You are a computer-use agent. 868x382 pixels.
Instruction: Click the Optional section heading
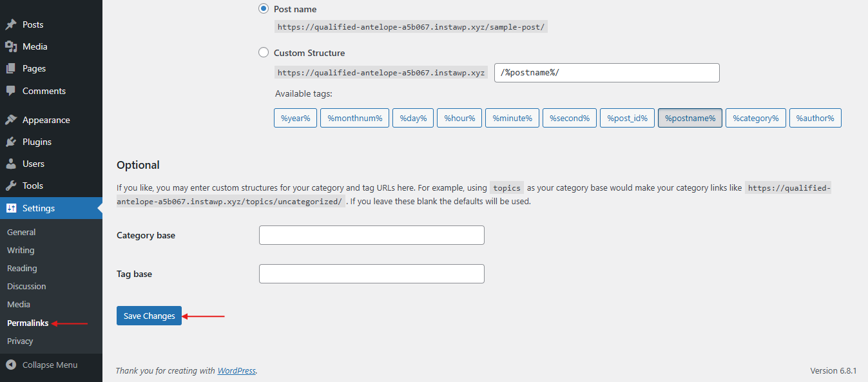[x=138, y=165]
